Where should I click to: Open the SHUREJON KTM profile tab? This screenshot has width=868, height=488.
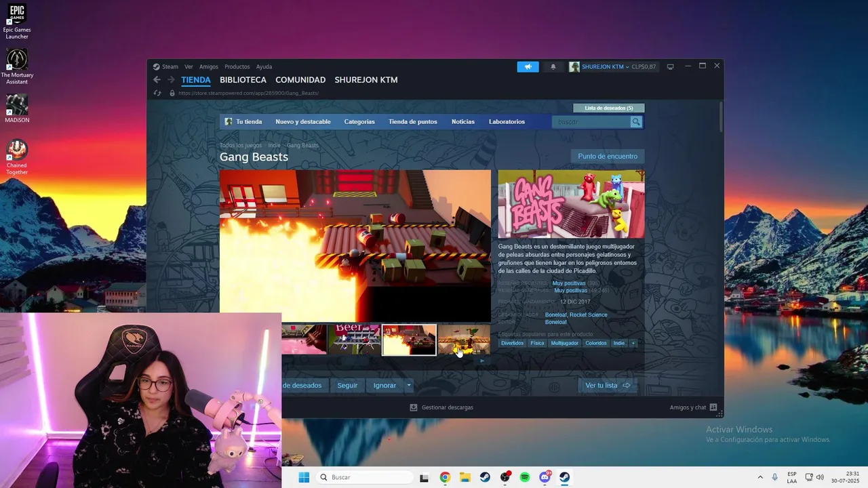[366, 80]
